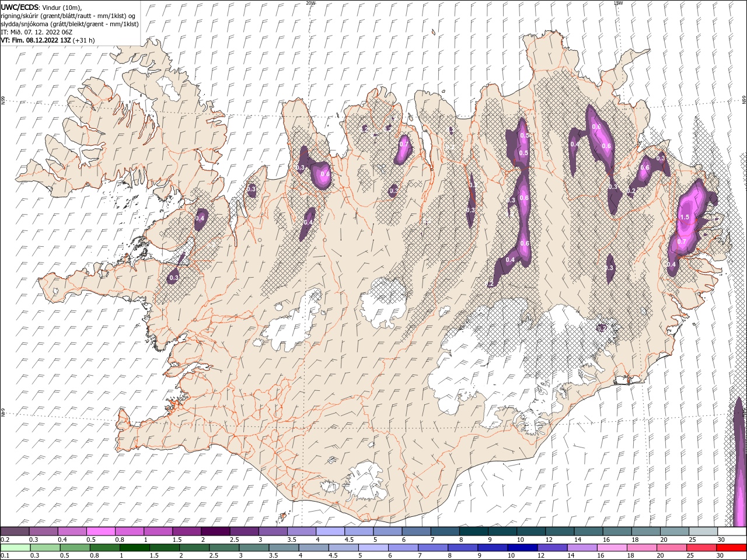Click the white snow-scale swatch labeled 30
Image resolution: width=747 pixels, height=560 pixels.
pos(732,531)
